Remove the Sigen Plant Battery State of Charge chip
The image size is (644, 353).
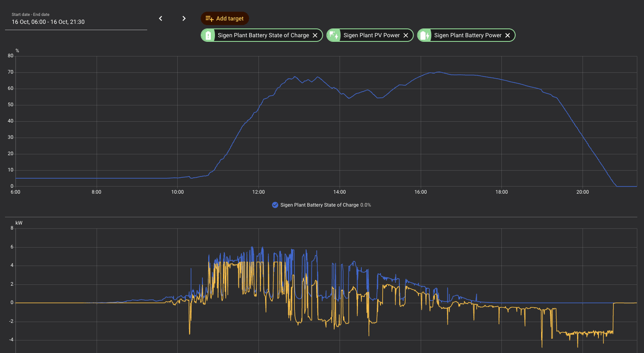315,35
